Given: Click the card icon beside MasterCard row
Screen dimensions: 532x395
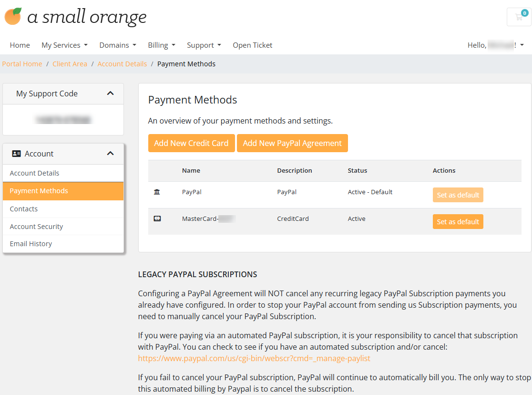Looking at the screenshot, I should point(157,218).
